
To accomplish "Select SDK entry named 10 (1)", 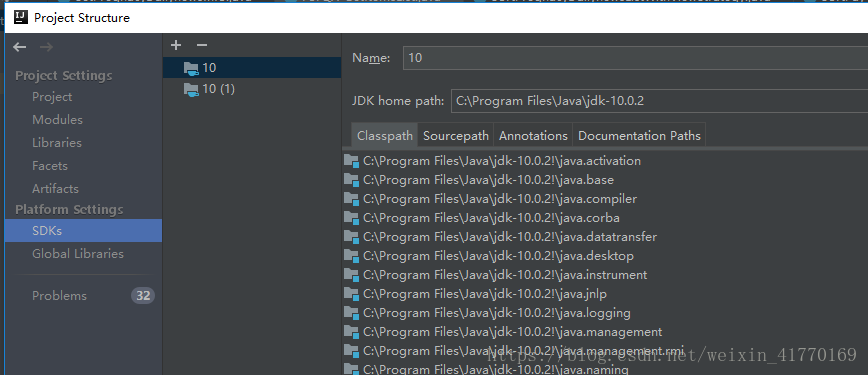I will coord(252,89).
